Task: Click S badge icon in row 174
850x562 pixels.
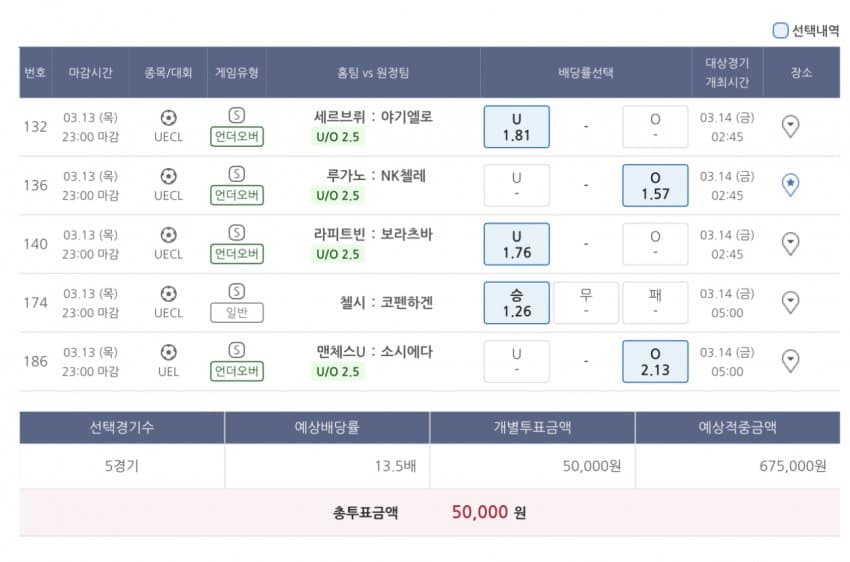Action: coord(236,291)
